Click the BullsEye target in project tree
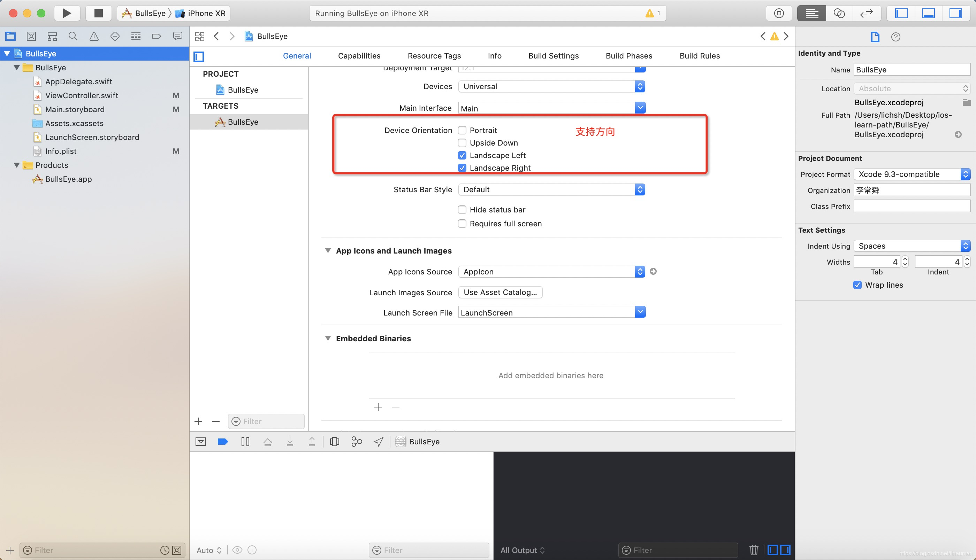This screenshot has width=976, height=560. tap(243, 121)
